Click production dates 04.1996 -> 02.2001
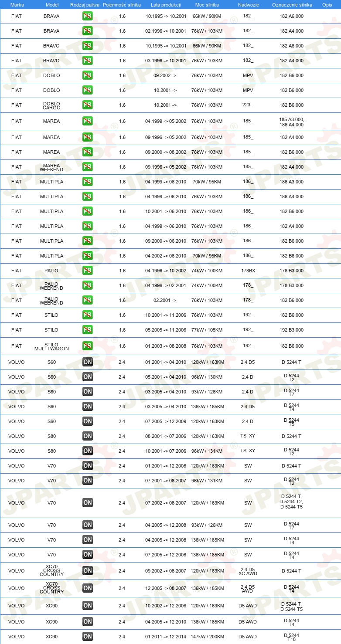The image size is (341, 644). click(x=166, y=285)
